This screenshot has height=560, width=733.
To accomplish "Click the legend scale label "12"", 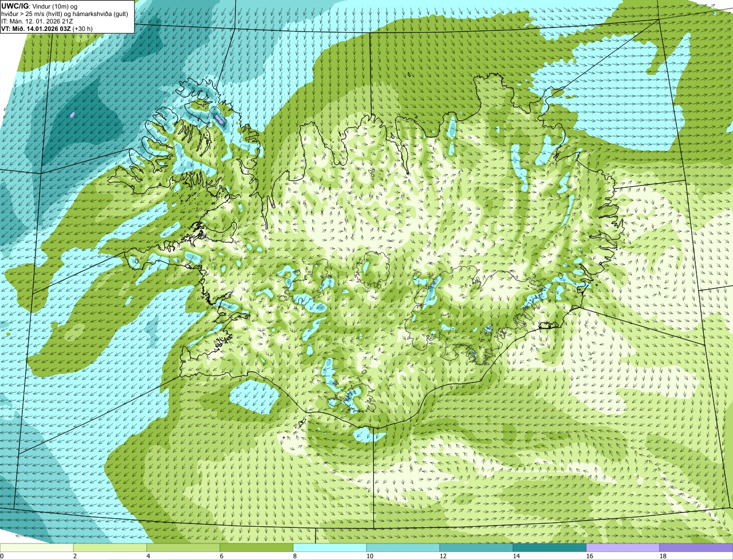I will coord(443,556).
